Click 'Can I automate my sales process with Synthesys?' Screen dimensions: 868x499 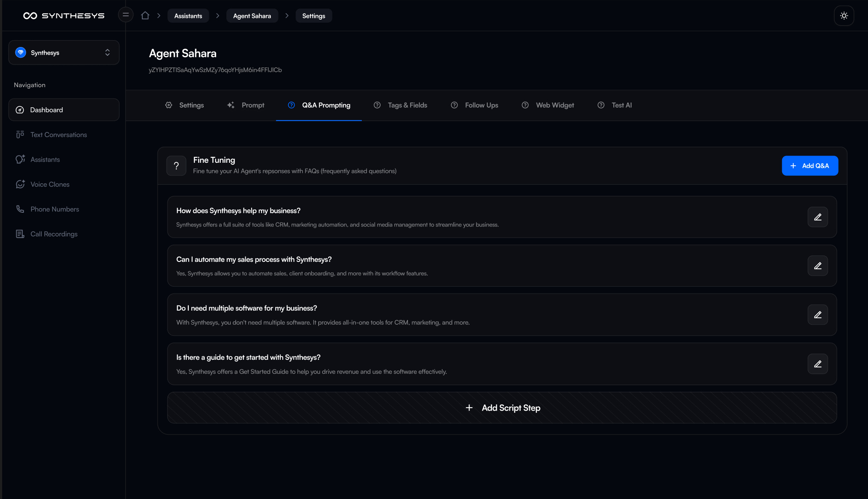pyautogui.click(x=254, y=259)
